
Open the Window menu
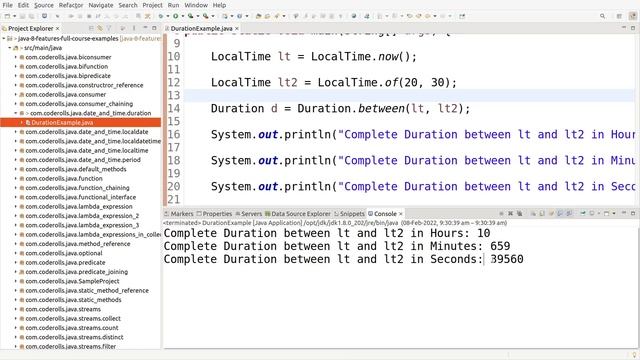click(196, 5)
